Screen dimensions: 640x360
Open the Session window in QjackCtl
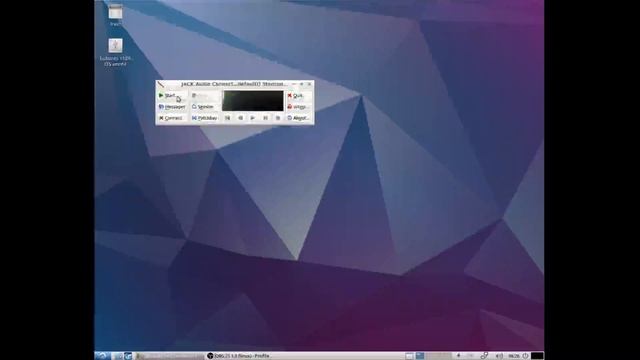tap(205, 107)
